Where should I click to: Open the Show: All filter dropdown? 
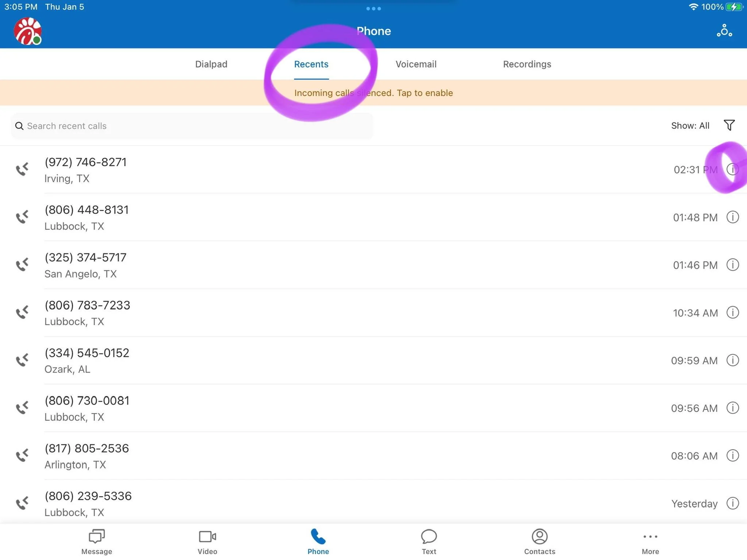pyautogui.click(x=690, y=126)
